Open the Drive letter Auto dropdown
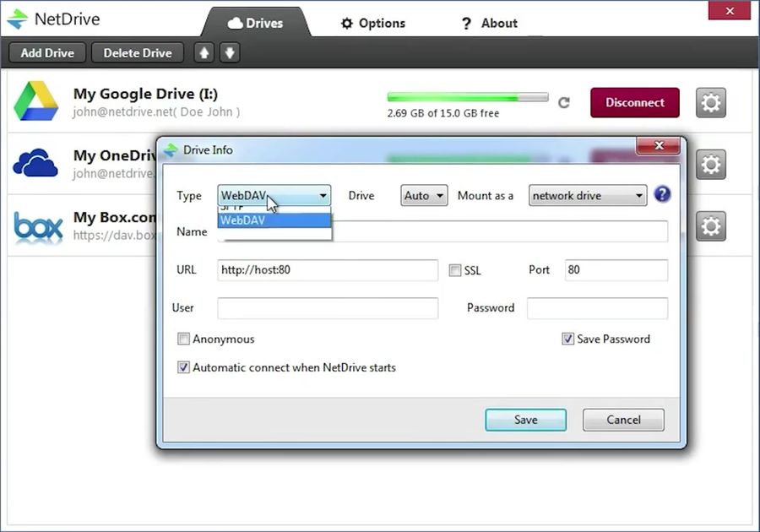760x532 pixels. pos(424,196)
